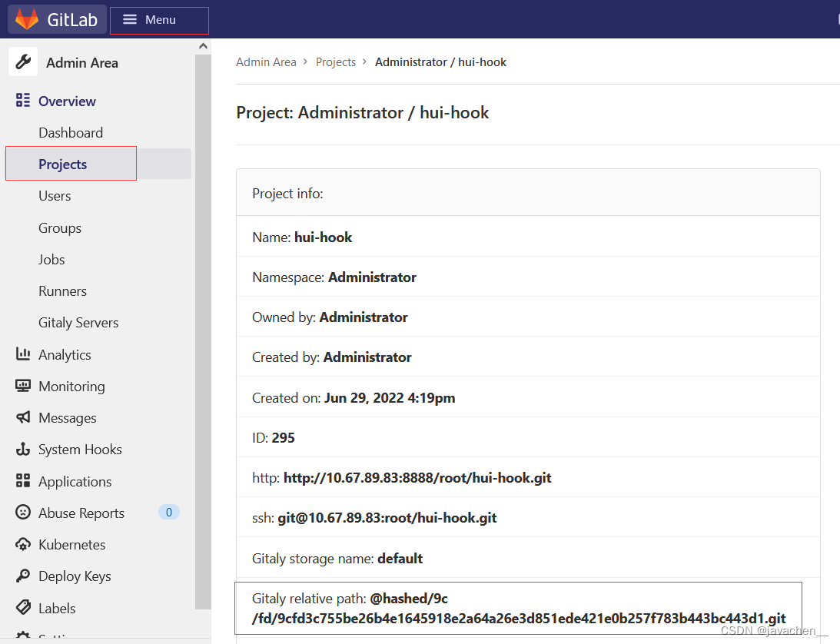Viewport: 840px width, 644px height.
Task: Open Analytics via its bar chart icon
Action: tap(22, 354)
